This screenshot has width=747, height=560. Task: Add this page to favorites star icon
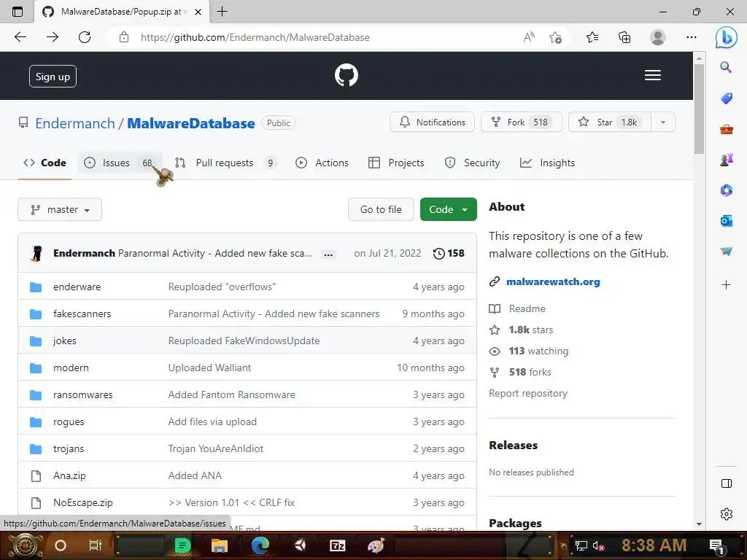point(555,37)
